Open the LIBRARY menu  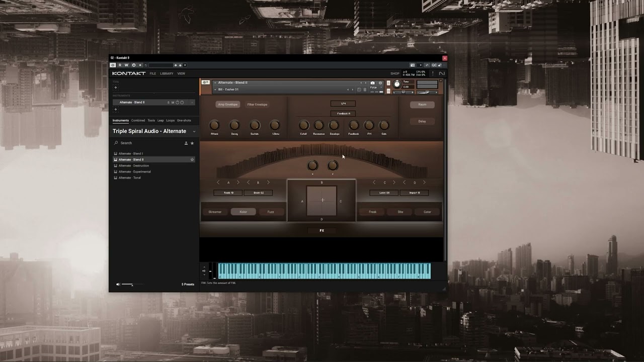click(167, 73)
